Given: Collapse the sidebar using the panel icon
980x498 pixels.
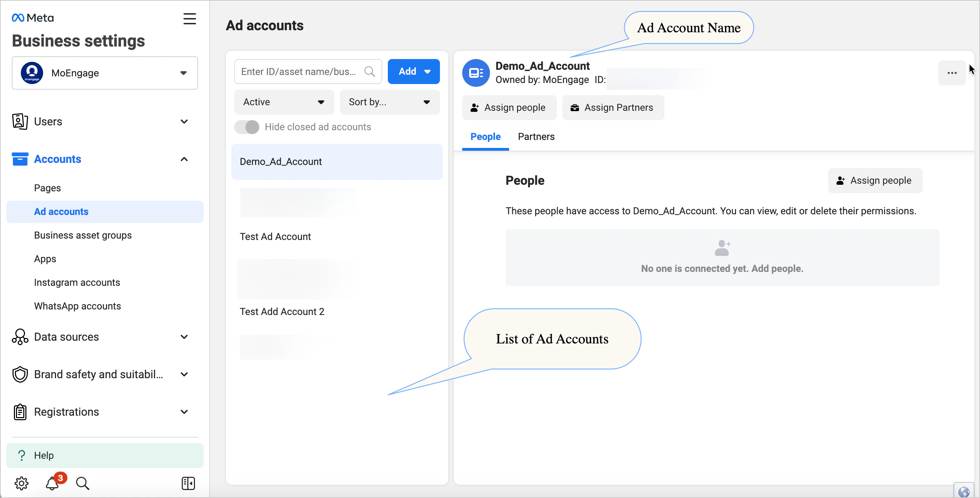Looking at the screenshot, I should click(188, 483).
